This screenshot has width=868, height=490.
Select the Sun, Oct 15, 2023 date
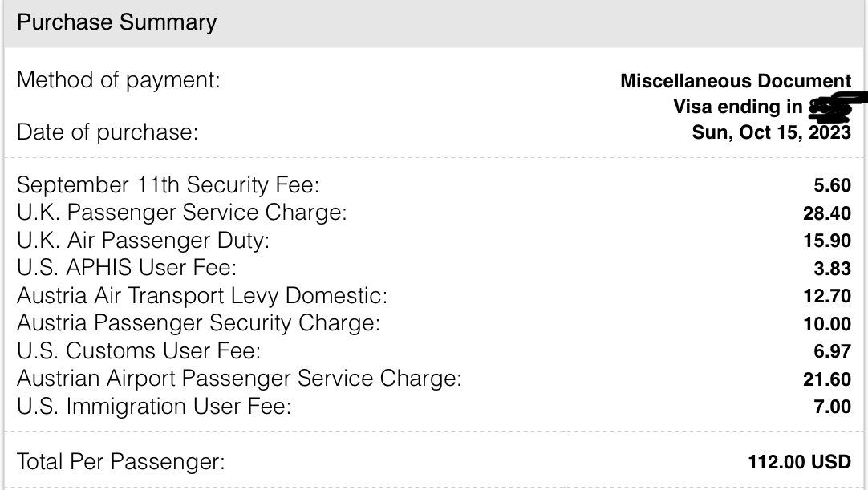click(771, 132)
